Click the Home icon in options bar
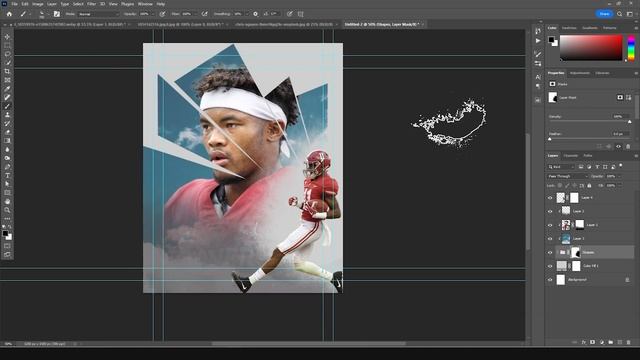 (x=9, y=14)
